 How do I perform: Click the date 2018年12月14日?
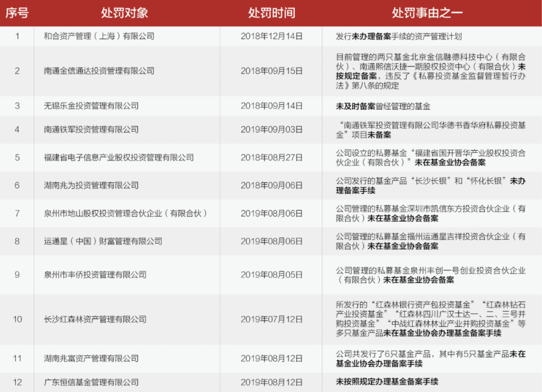[271, 36]
